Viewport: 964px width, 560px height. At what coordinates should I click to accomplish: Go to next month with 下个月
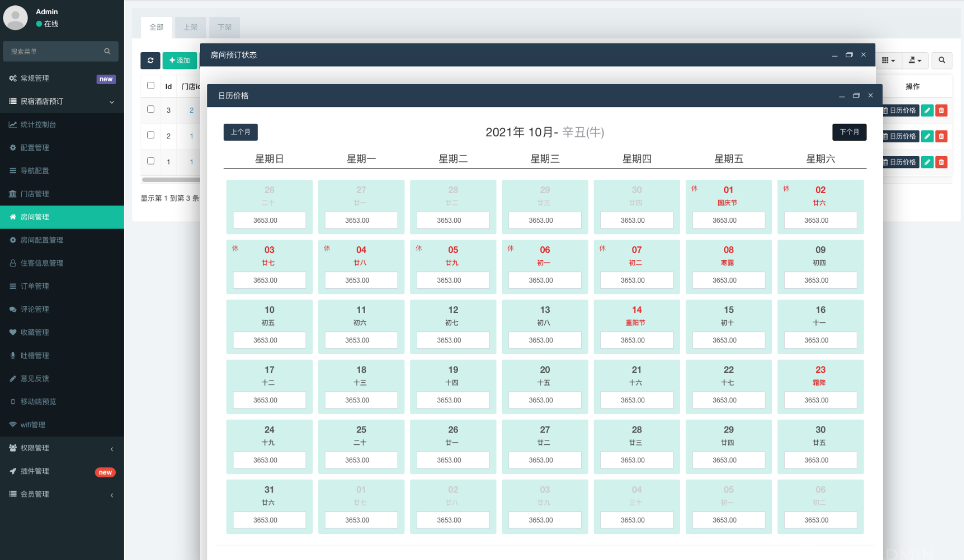(849, 132)
